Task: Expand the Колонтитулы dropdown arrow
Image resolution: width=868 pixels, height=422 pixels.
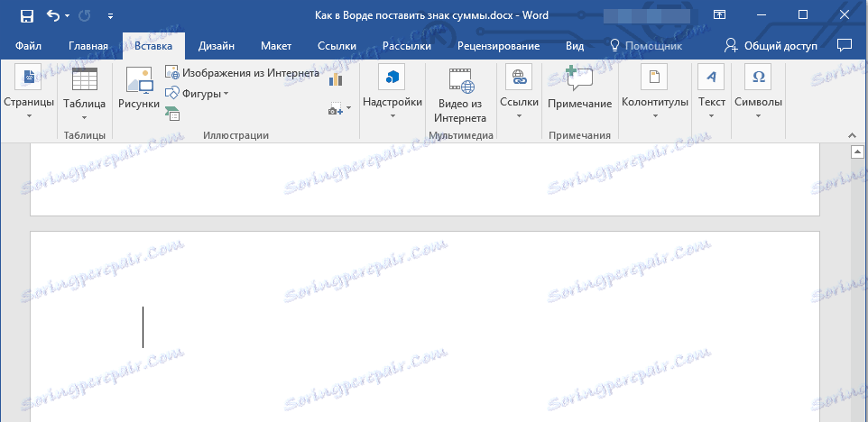Action: pos(655,115)
